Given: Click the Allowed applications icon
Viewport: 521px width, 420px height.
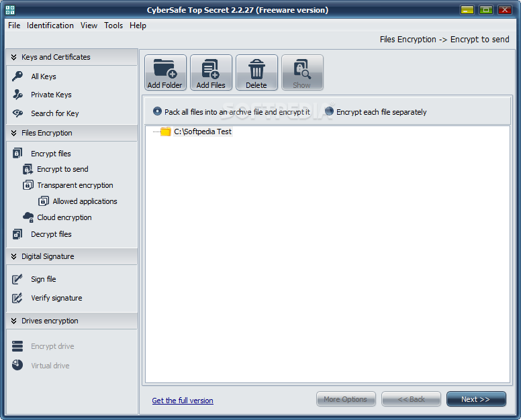Looking at the screenshot, I should coord(44,201).
